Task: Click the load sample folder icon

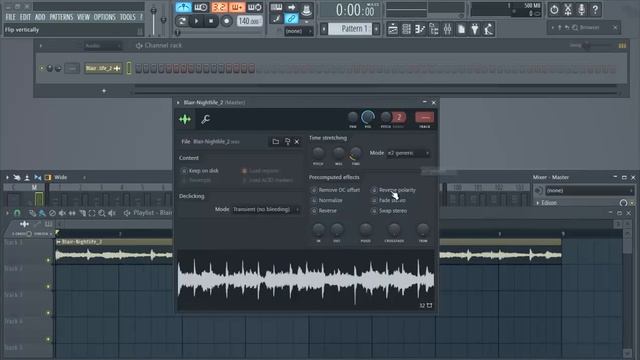Action: coord(276,142)
